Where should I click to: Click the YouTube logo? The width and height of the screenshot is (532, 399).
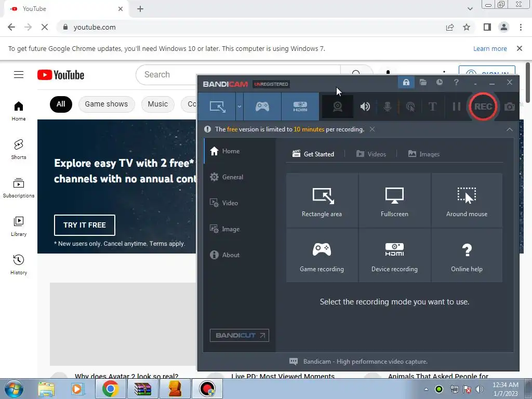61,75
